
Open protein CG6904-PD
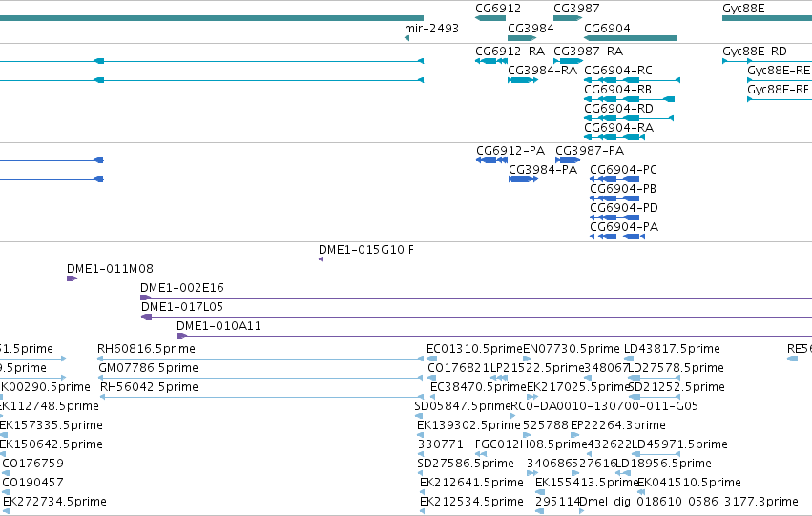pos(624,208)
